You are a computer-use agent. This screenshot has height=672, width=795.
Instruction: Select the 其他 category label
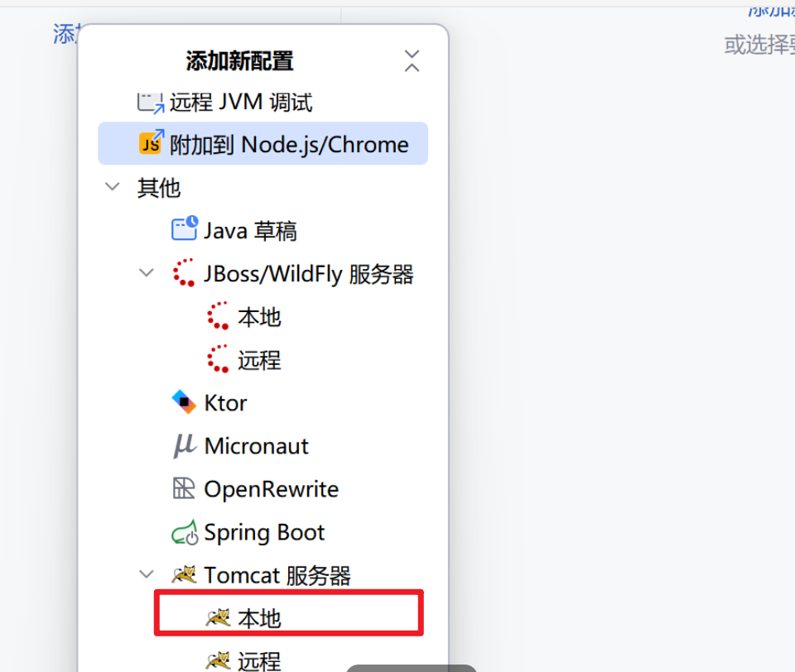coord(159,188)
